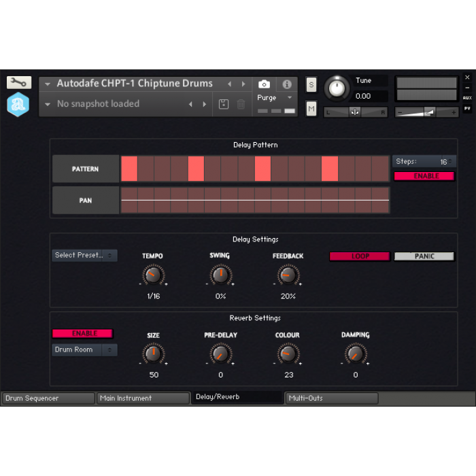Viewport: 476px width, 476px height.
Task: Minimize the instrument header view
Action: coord(467,88)
